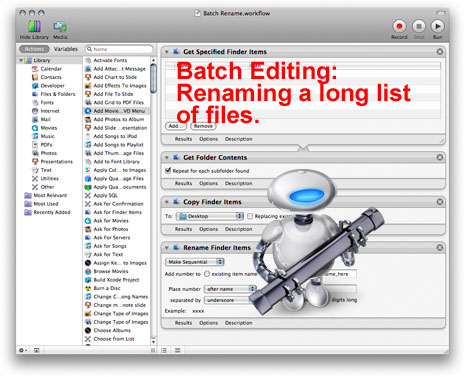This screenshot has height=377, width=465.
Task: Collapse the Get Specified Finder Items action
Action: tap(167, 52)
